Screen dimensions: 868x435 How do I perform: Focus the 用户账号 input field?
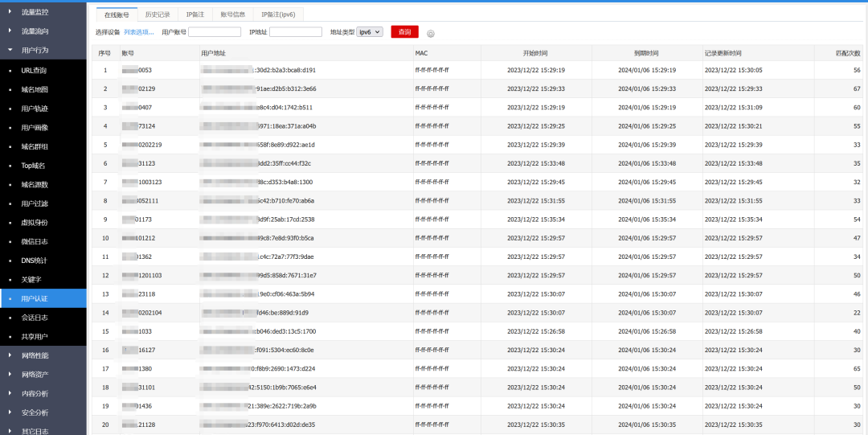[x=215, y=32]
